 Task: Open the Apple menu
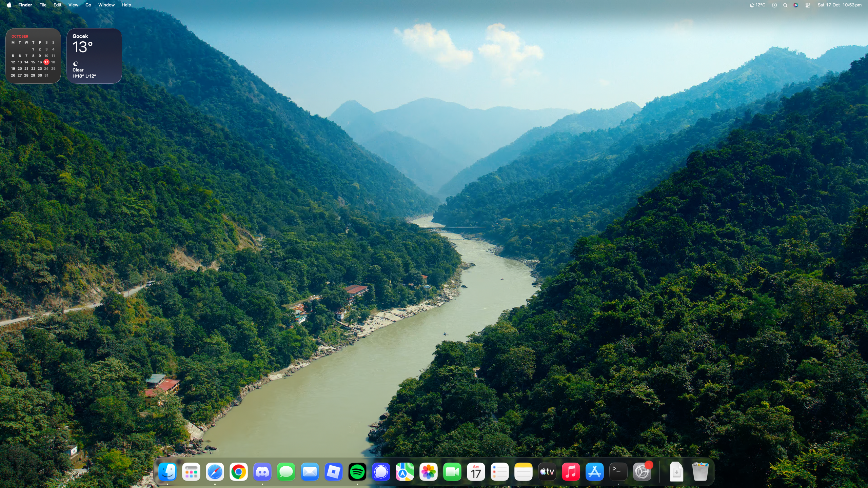(x=9, y=5)
